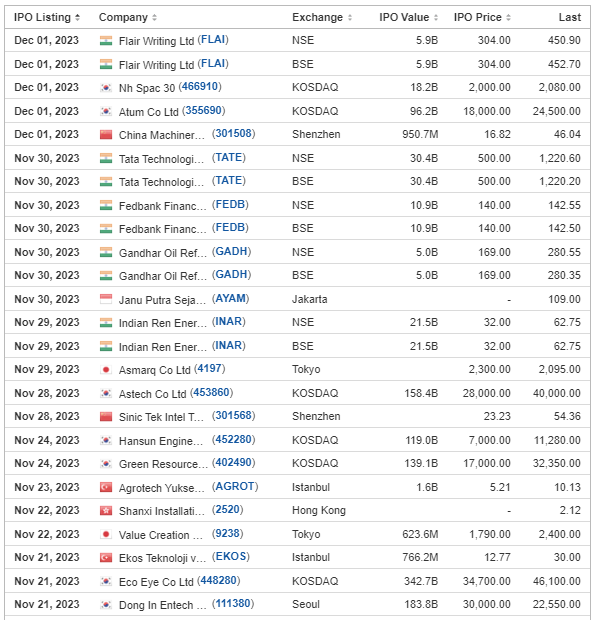Click the Last column header
The image size is (595, 620).
[x=570, y=17]
